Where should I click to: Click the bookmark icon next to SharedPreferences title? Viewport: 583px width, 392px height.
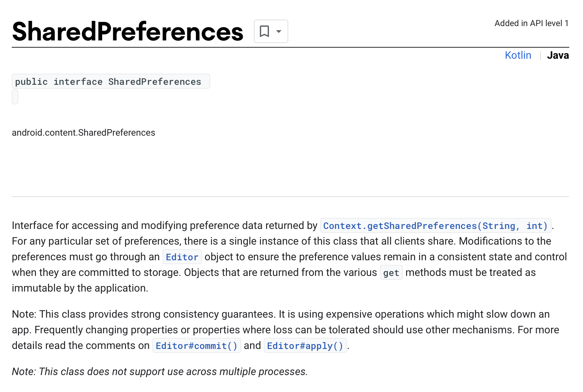click(264, 31)
